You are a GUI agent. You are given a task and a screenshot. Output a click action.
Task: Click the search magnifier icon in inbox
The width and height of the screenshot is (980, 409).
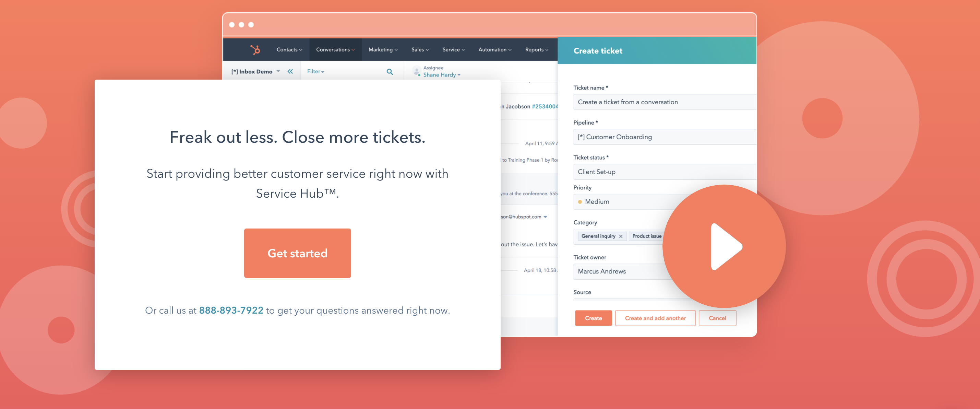click(x=390, y=71)
